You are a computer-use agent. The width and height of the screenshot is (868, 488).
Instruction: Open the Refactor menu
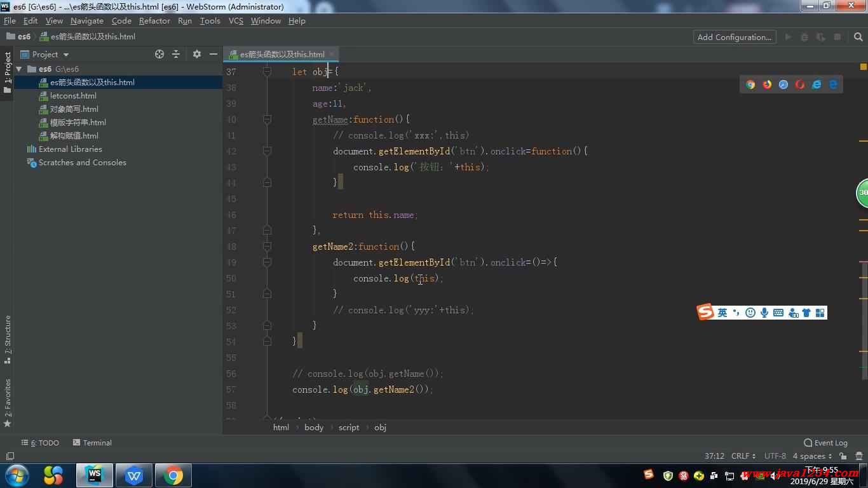tap(154, 20)
